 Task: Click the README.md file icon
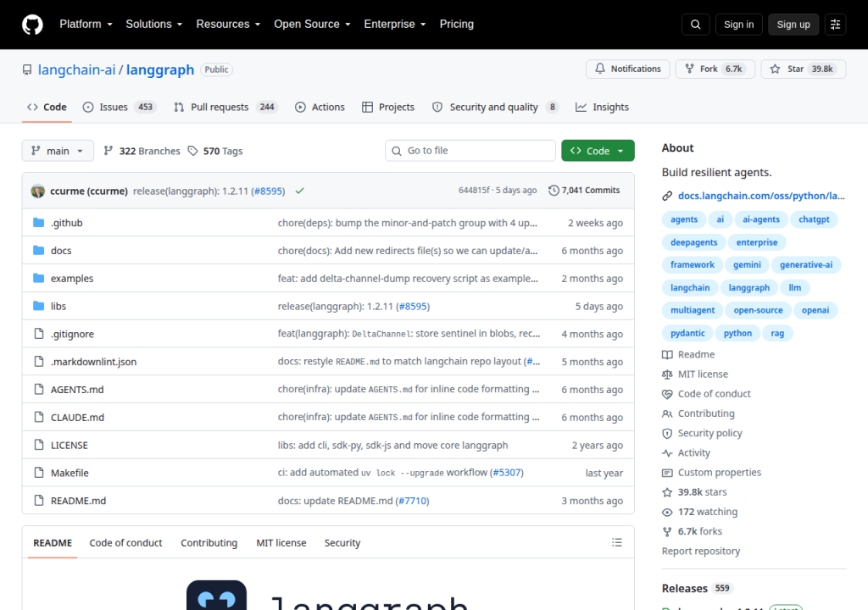[39, 500]
